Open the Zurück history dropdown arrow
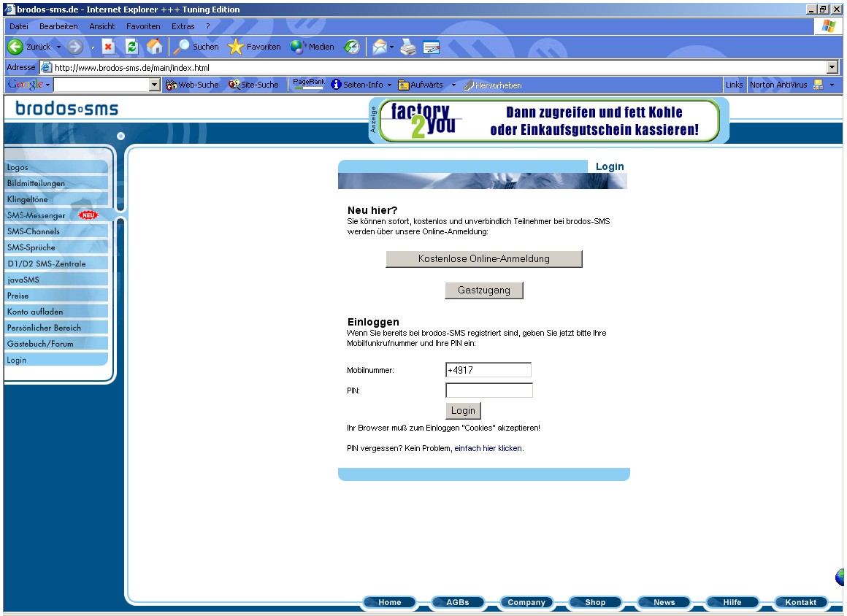Image resolution: width=847 pixels, height=616 pixels. pos(58,47)
